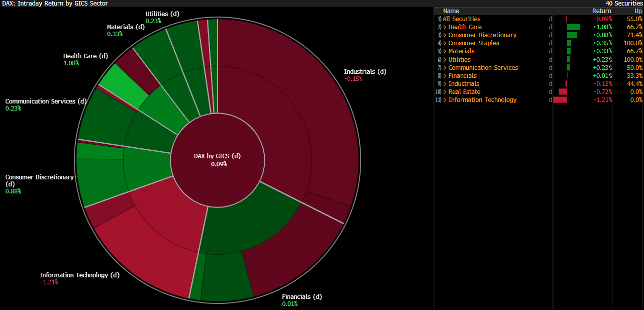Image resolution: width=644 pixels, height=310 pixels.
Task: Expand the Real Estate sector row
Action: tap(445, 91)
